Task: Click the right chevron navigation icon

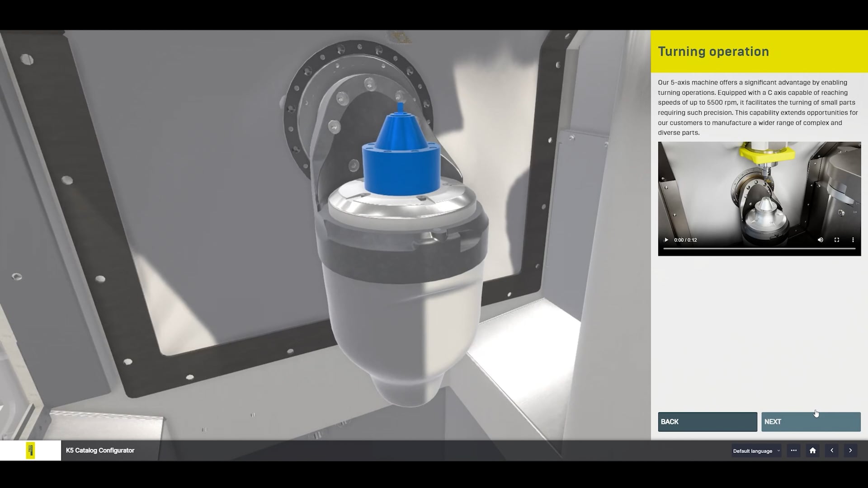Action: point(851,450)
